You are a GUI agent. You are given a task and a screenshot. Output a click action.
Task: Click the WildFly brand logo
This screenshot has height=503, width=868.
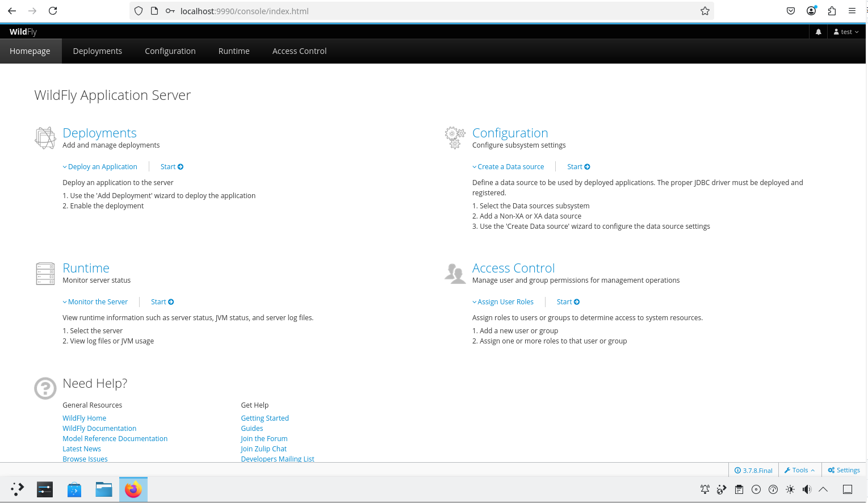tap(23, 32)
